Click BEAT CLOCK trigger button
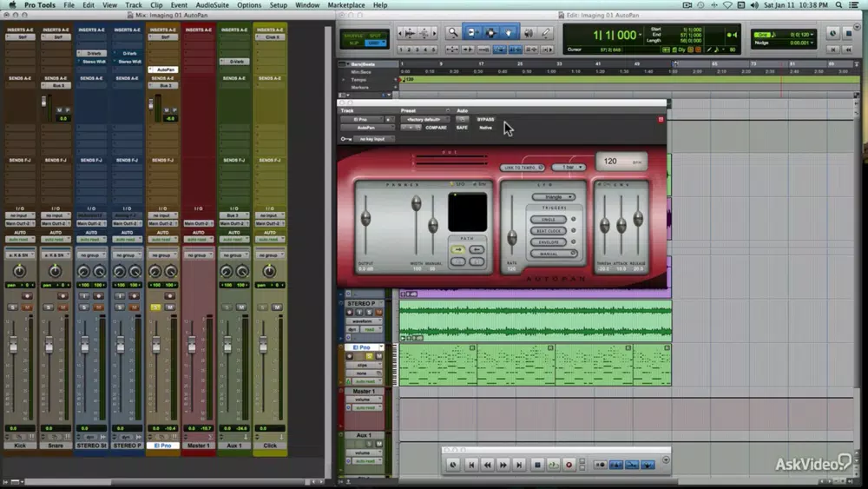Image resolution: width=868 pixels, height=489 pixels. click(x=548, y=231)
